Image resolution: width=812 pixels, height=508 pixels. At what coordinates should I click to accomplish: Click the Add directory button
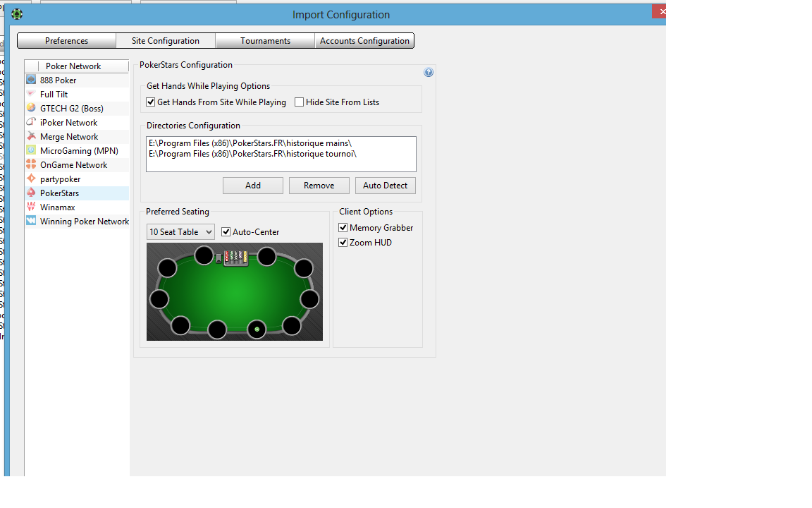click(253, 185)
